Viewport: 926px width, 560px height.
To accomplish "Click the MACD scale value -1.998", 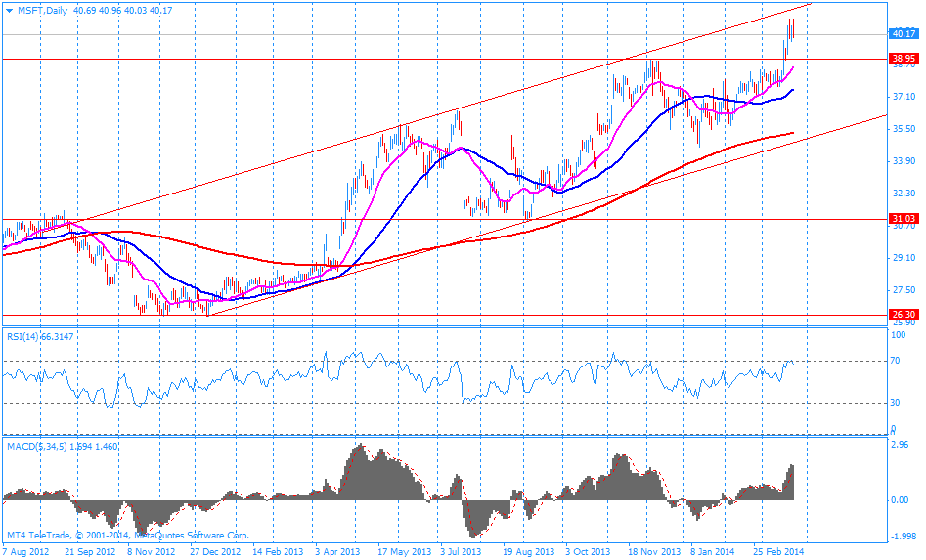I will point(904,536).
